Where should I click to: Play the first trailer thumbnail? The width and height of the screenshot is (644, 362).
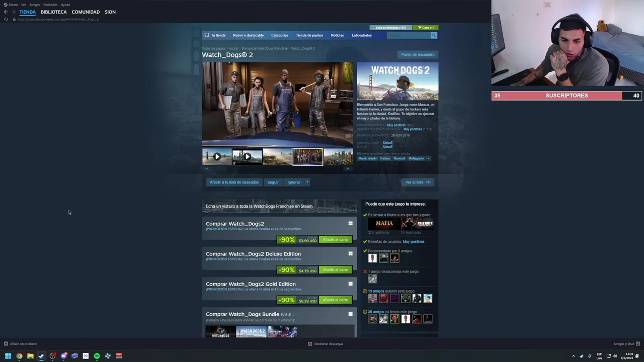click(217, 156)
